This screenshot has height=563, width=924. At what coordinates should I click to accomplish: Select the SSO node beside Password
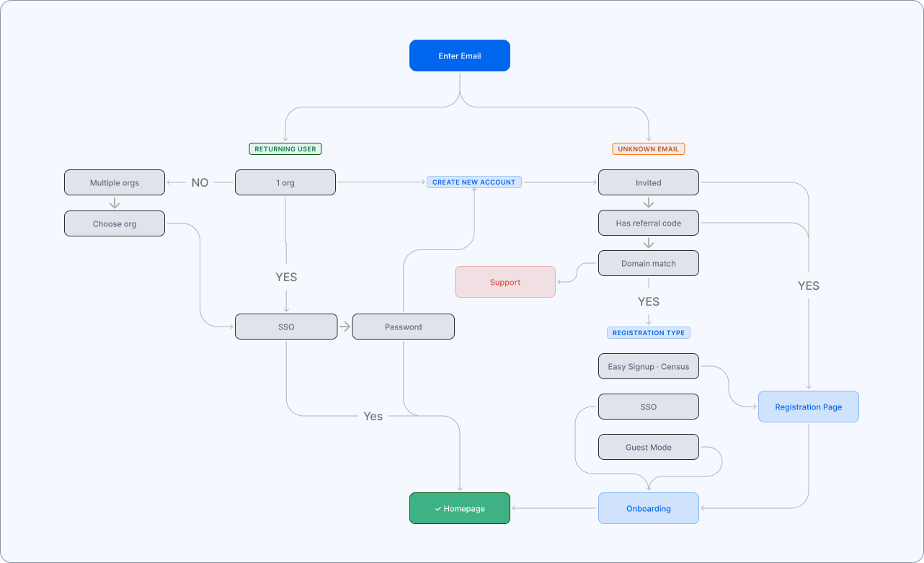[286, 327]
